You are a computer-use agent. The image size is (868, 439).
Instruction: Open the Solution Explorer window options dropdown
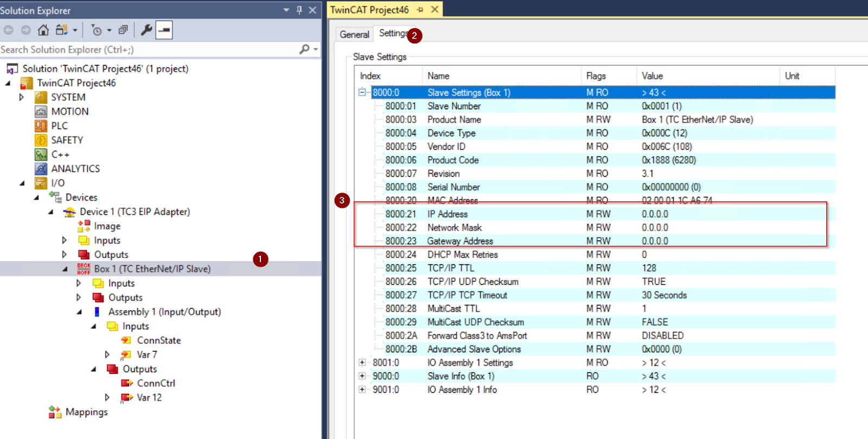(286, 10)
